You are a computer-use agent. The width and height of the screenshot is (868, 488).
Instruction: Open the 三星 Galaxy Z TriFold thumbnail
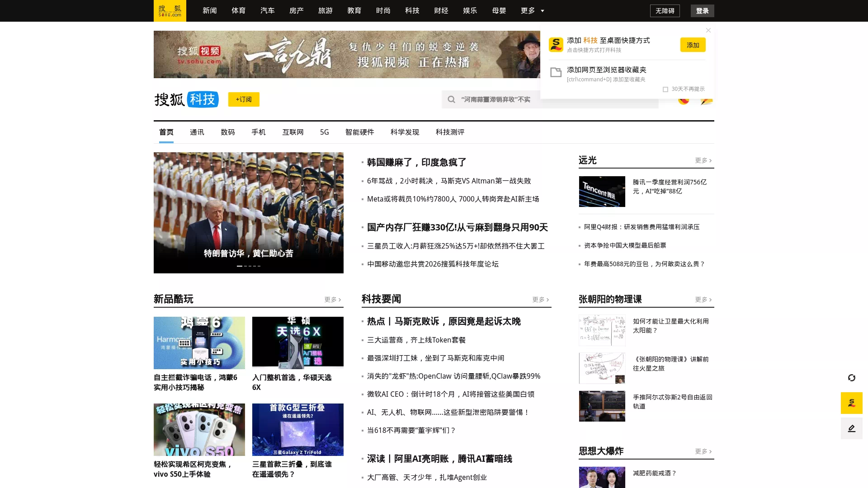[298, 430]
